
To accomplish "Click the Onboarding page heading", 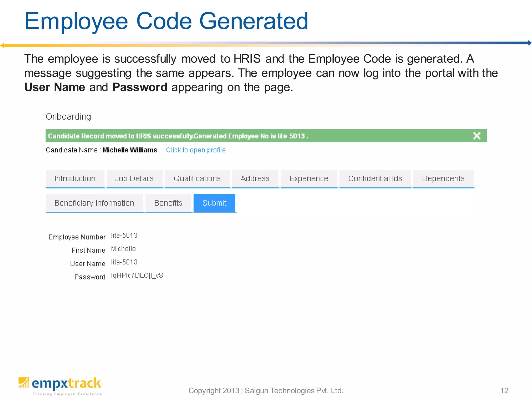I will (x=69, y=117).
